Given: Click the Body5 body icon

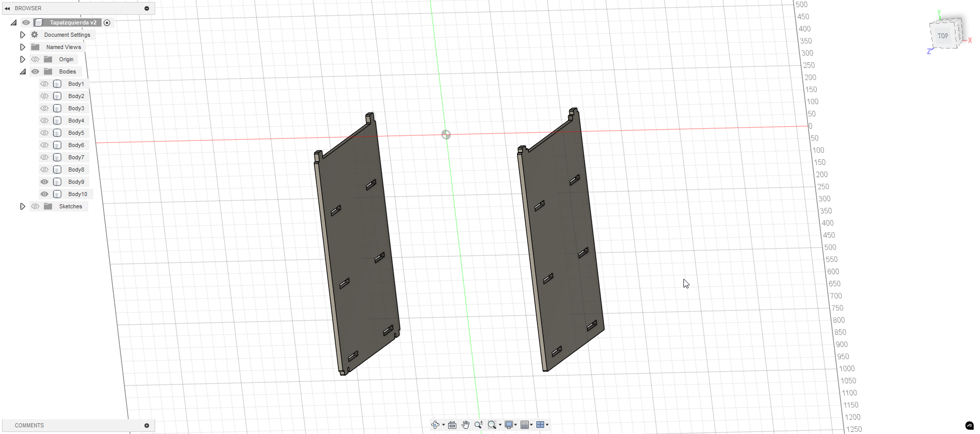Looking at the screenshot, I should click(57, 133).
